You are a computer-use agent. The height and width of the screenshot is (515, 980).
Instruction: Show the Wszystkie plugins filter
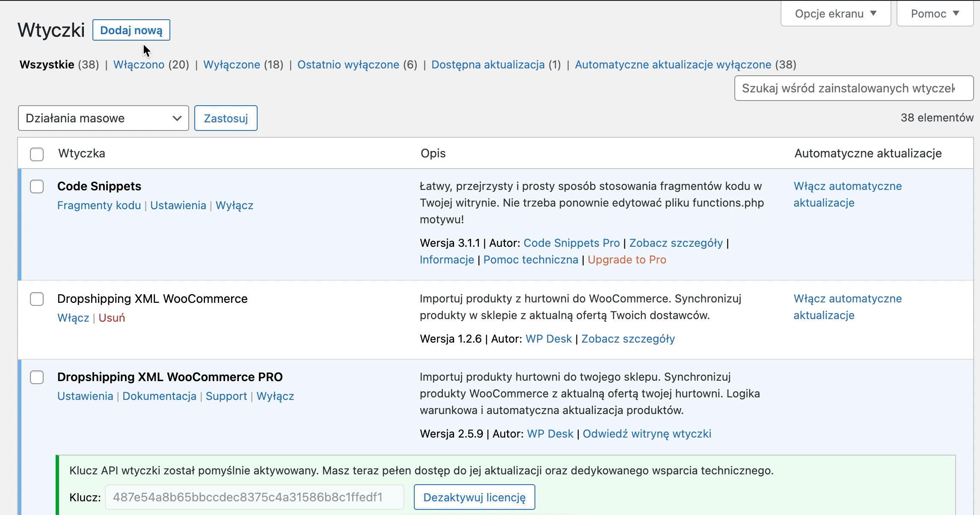point(47,65)
